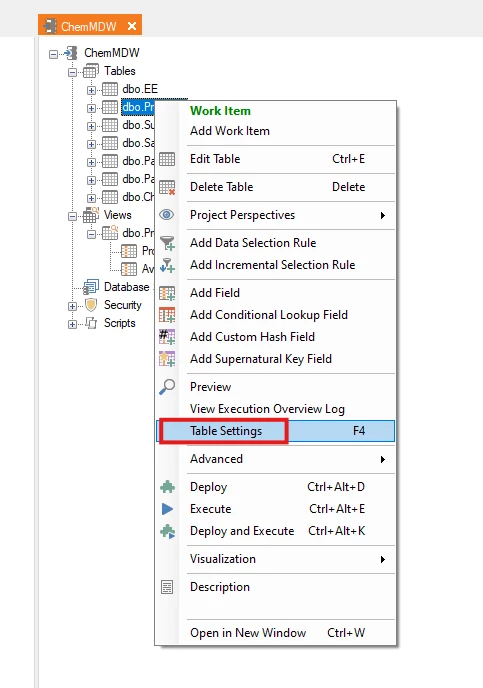Collapse the Views node
Screen dimensions: 483x688
(x=72, y=216)
